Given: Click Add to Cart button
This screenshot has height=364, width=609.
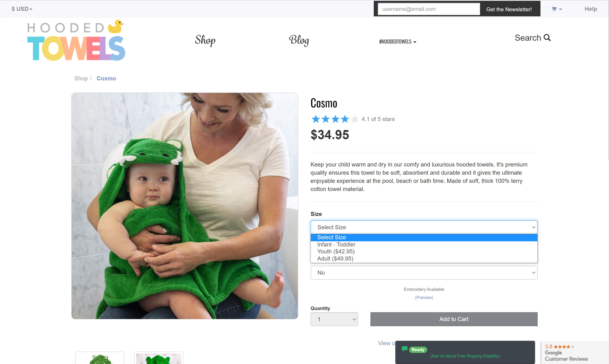Looking at the screenshot, I should pyautogui.click(x=454, y=319).
